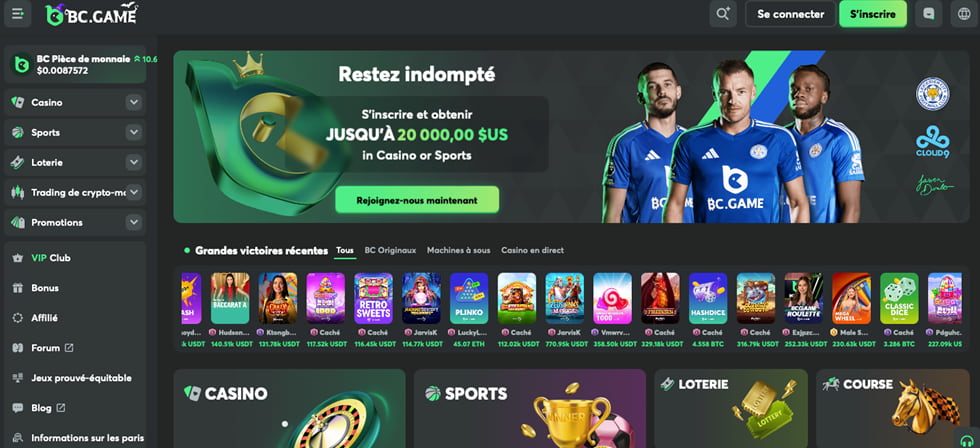Select the Casino en direct tab
This screenshot has height=448, width=980.
(532, 250)
